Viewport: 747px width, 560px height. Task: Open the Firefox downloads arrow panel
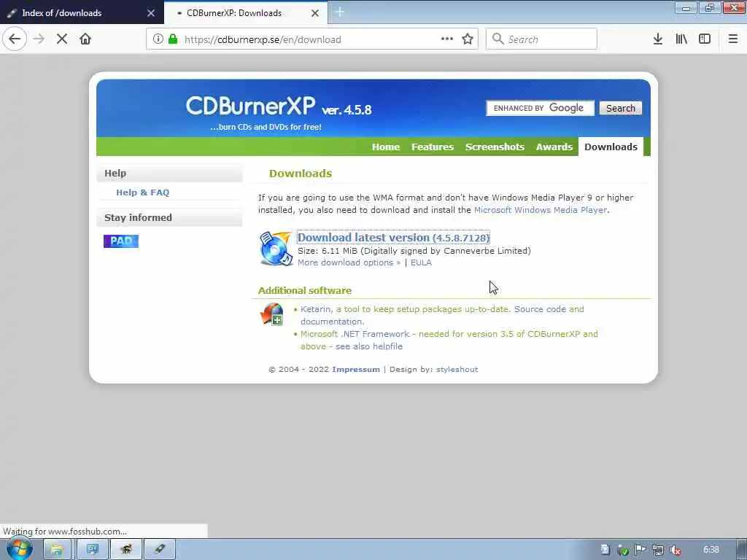[x=658, y=39]
